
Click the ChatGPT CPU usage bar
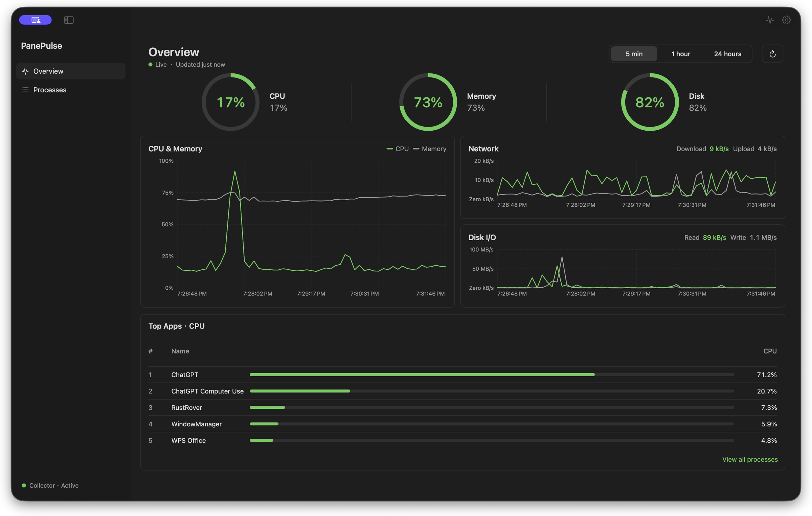[492, 375]
